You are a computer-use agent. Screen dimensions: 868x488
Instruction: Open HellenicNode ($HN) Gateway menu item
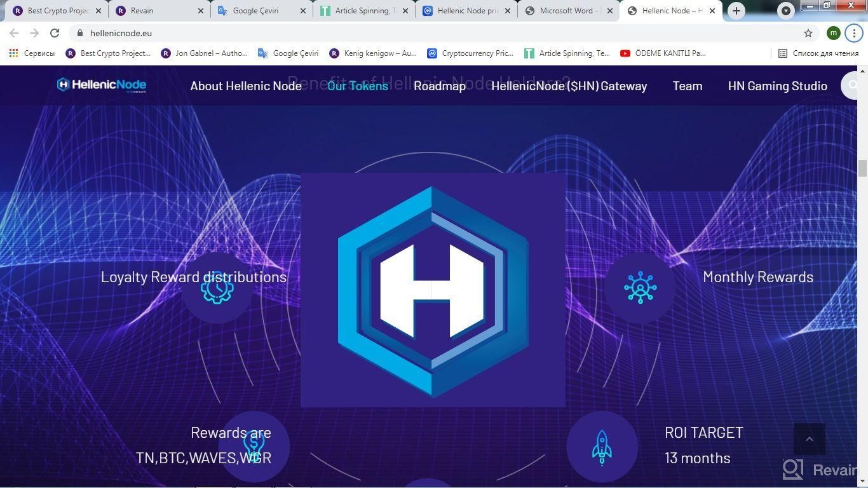(569, 86)
